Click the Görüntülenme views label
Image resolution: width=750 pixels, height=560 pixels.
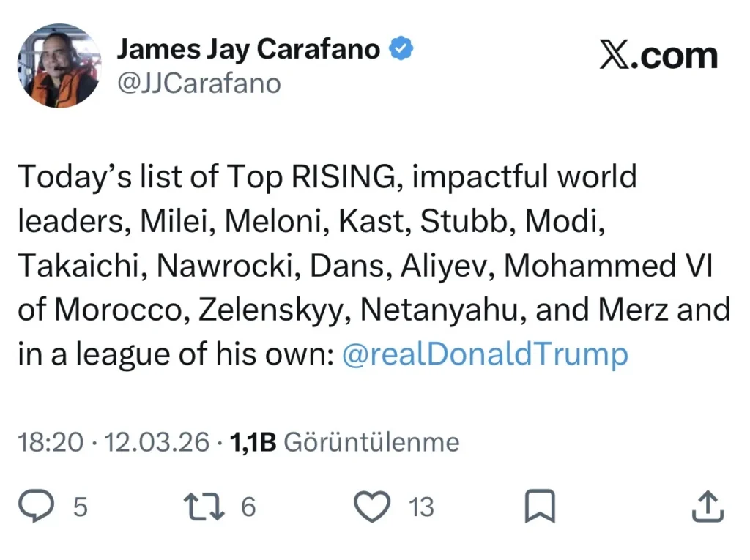coord(371,442)
